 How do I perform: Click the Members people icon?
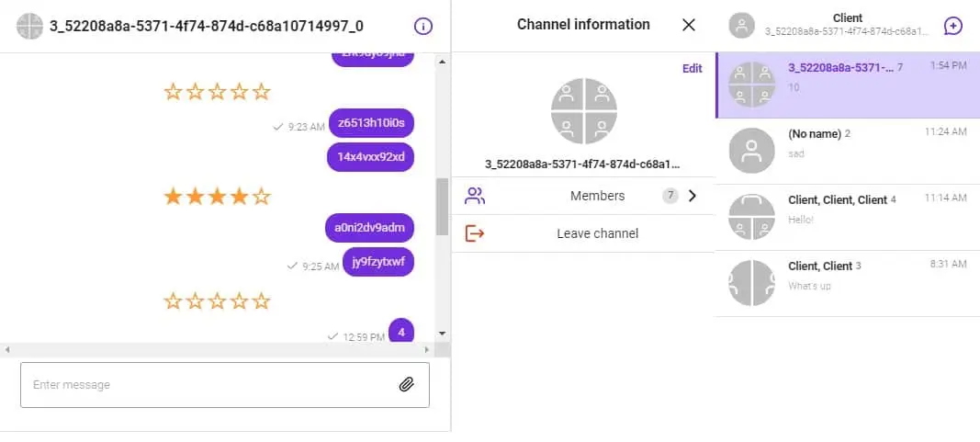click(475, 196)
